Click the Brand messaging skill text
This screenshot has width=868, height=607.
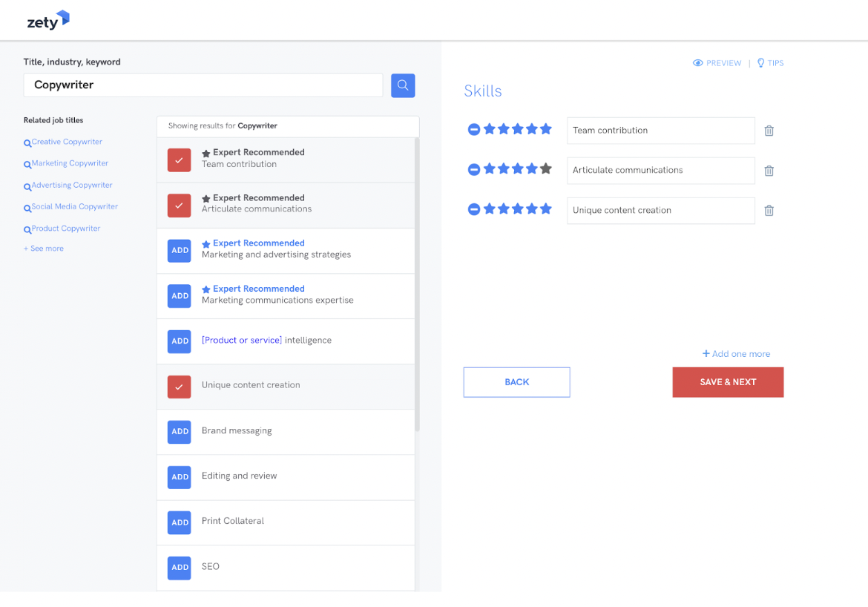point(237,431)
